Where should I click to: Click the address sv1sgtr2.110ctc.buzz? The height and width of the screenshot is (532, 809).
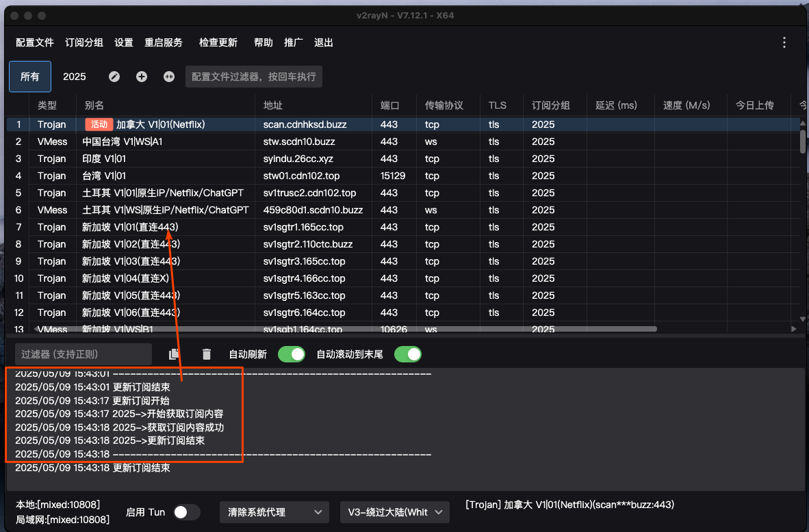pos(308,244)
